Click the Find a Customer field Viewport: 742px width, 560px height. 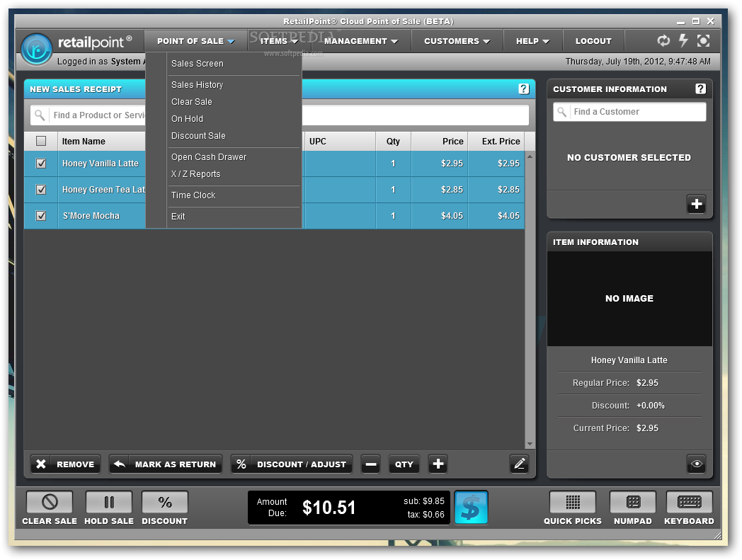[x=629, y=112]
